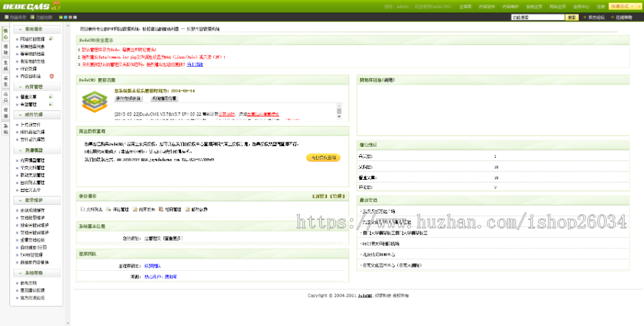Open the 快捷方式 dropdown
Screen dimensions: 644x326
[x=623, y=6]
